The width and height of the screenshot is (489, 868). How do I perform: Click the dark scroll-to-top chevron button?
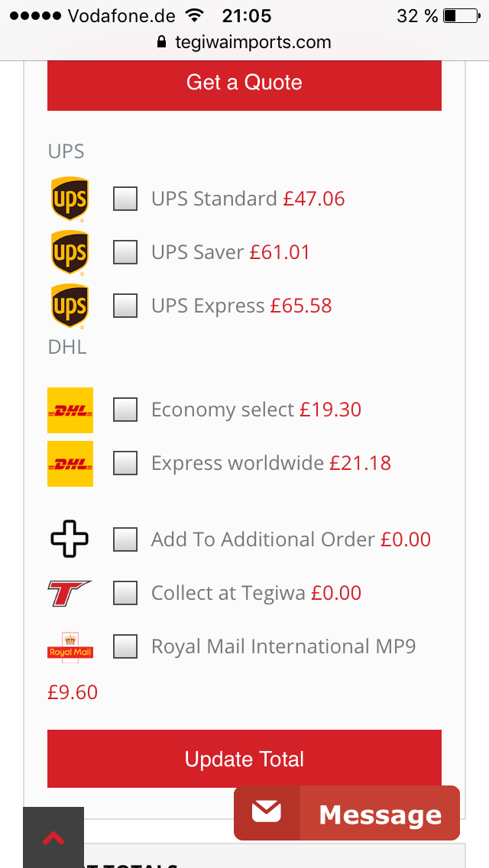coord(53,837)
